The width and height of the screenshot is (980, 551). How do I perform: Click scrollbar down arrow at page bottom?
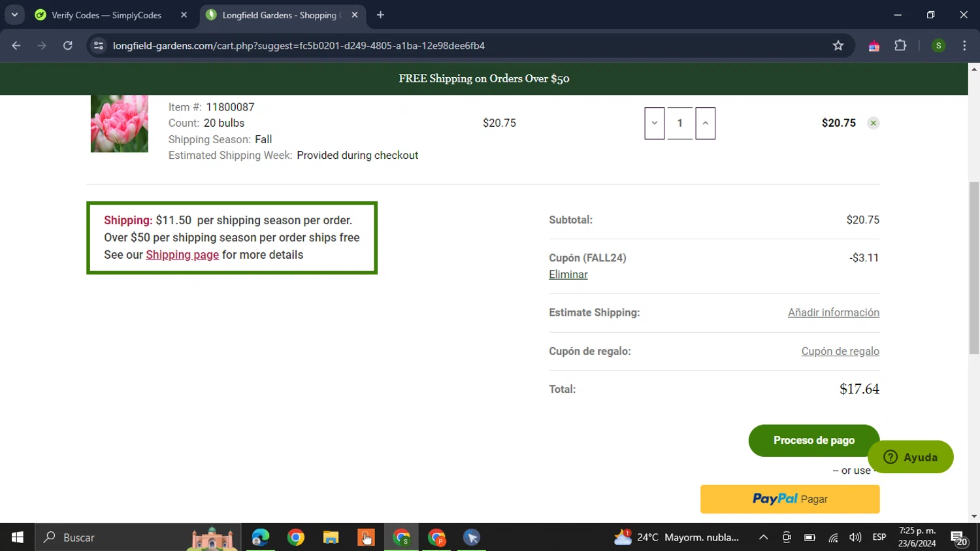(974, 516)
